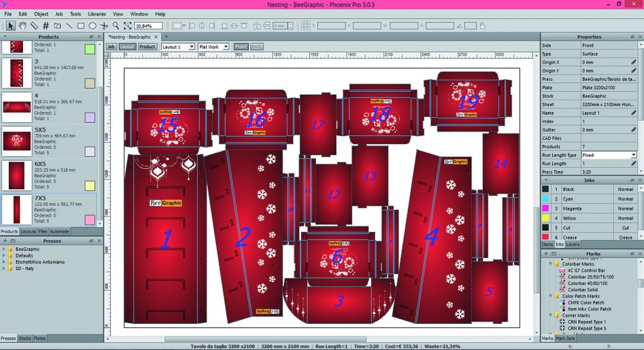Select the ellipse drawing tool

93,25
